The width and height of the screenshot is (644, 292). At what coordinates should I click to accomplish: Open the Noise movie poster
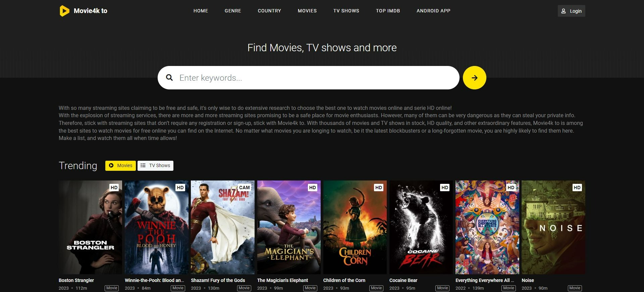(x=553, y=227)
